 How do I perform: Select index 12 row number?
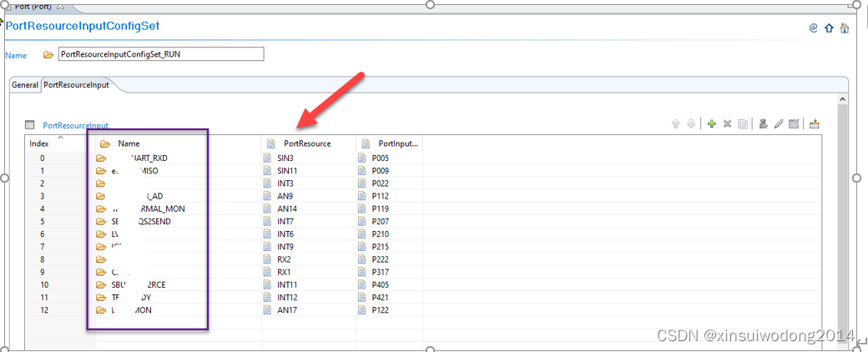(x=44, y=310)
